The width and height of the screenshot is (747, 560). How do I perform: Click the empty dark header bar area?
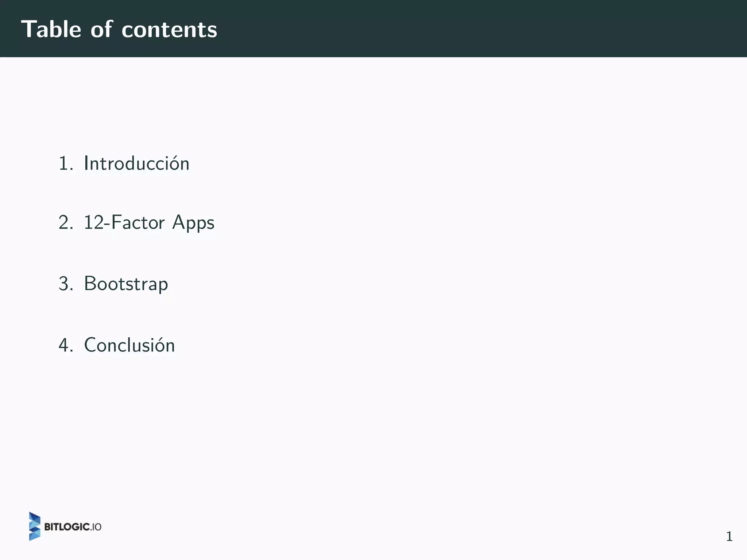(474, 28)
